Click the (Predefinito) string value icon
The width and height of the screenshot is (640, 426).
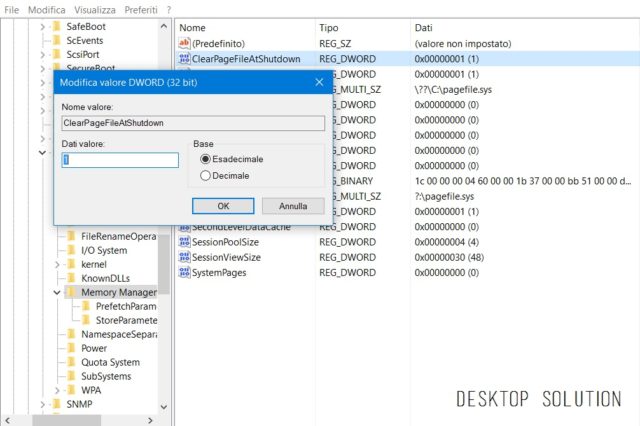point(184,44)
